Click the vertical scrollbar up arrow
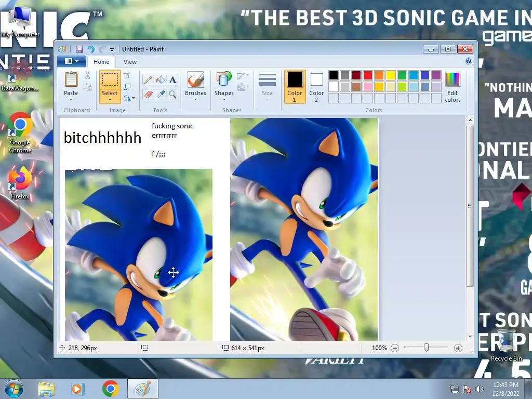 tap(470, 120)
